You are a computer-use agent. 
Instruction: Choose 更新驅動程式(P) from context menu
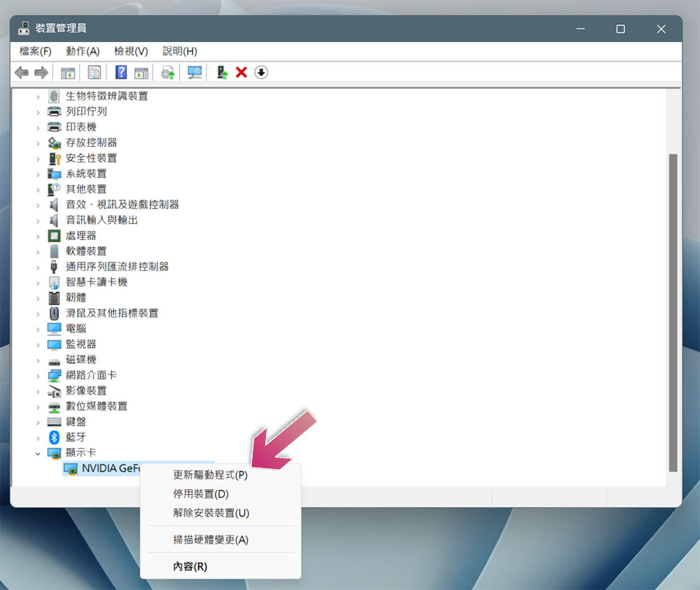pos(210,475)
